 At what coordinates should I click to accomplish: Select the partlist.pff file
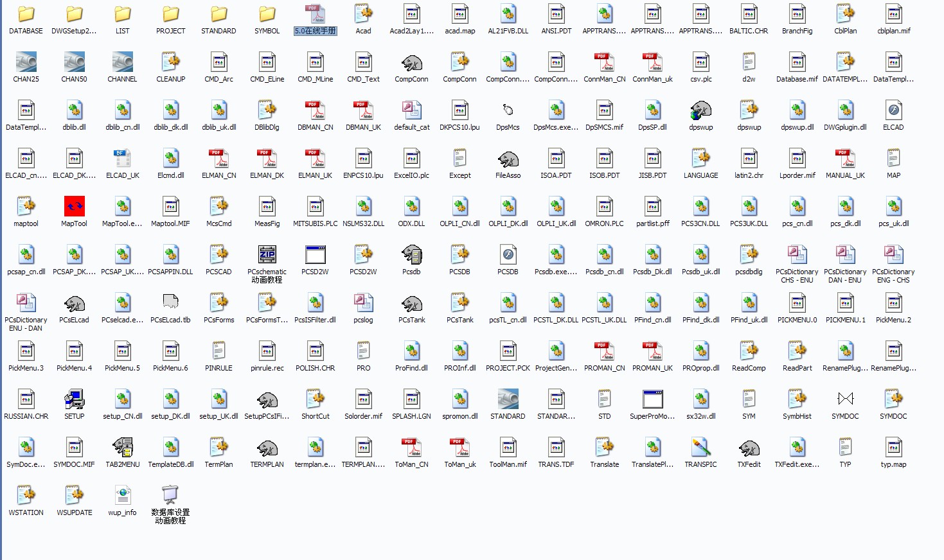pos(653,206)
